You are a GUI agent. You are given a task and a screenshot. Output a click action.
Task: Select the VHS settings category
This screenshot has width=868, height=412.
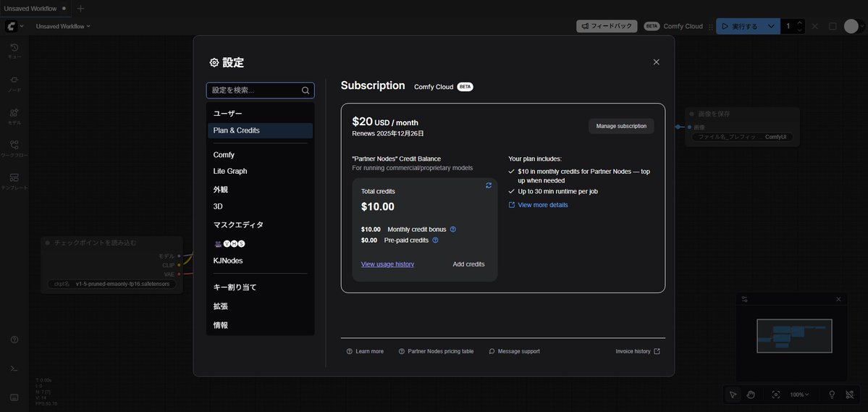point(260,244)
